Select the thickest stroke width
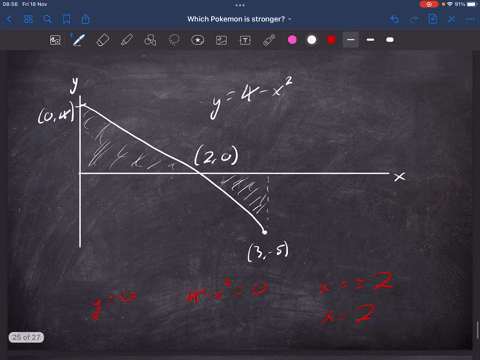The height and width of the screenshot is (360, 480). pos(390,40)
